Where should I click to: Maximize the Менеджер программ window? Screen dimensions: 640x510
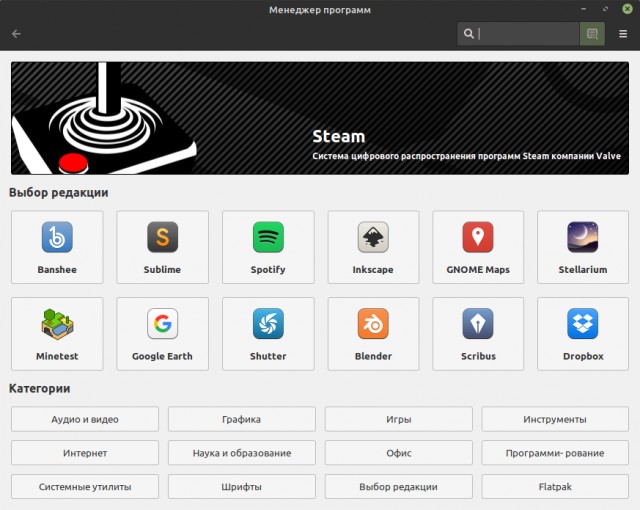(x=605, y=9)
